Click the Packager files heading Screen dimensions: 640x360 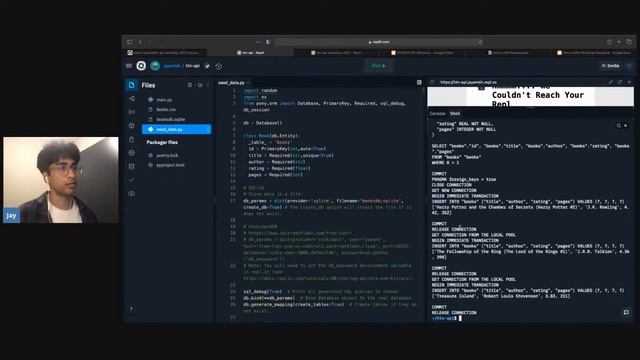pos(162,142)
